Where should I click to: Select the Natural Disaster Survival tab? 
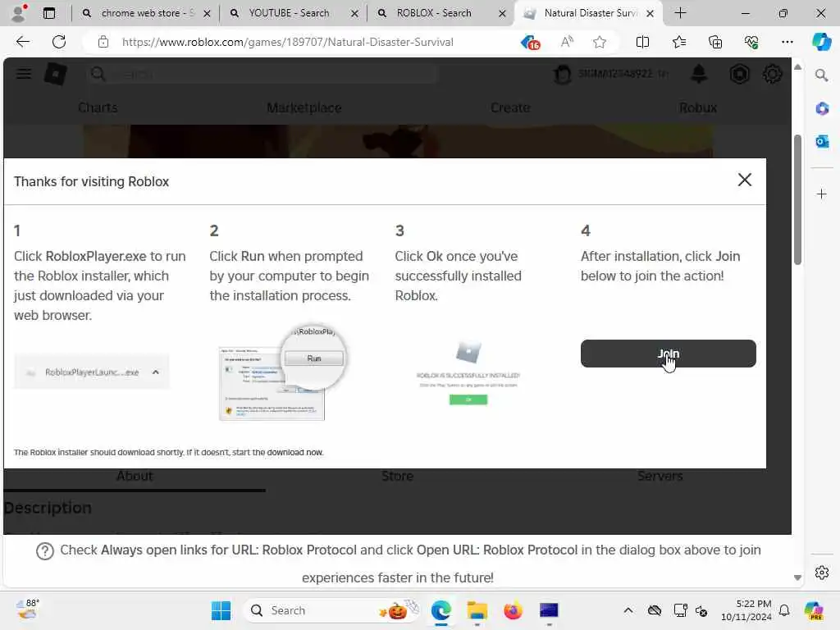(588, 13)
